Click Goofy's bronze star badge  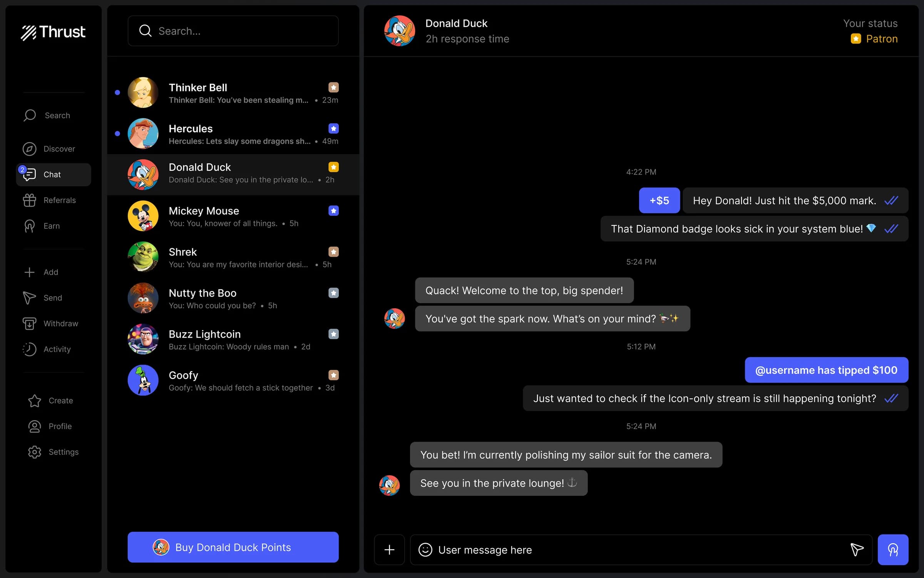click(333, 375)
